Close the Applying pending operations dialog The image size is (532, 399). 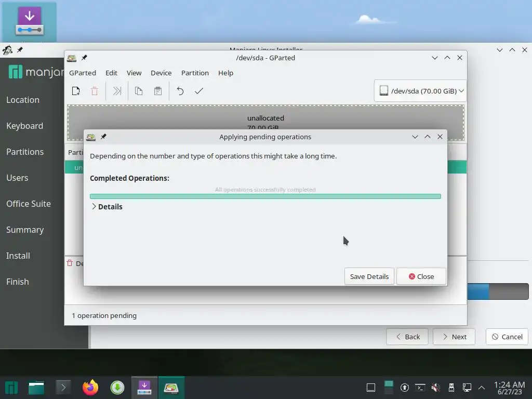click(421, 276)
